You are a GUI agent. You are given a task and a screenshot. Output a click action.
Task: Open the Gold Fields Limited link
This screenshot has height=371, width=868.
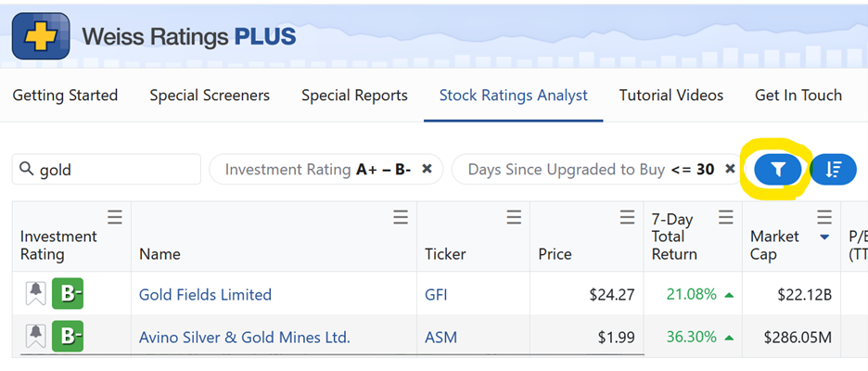click(205, 294)
